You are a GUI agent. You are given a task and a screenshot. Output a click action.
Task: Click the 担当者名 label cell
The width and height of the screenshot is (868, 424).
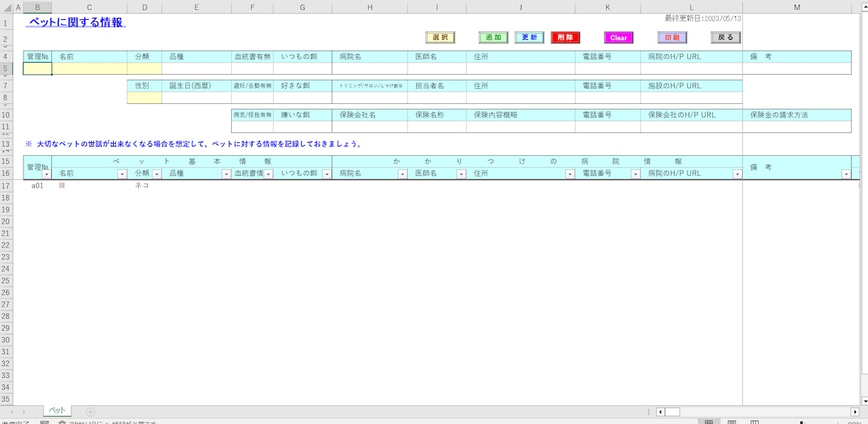tap(437, 86)
